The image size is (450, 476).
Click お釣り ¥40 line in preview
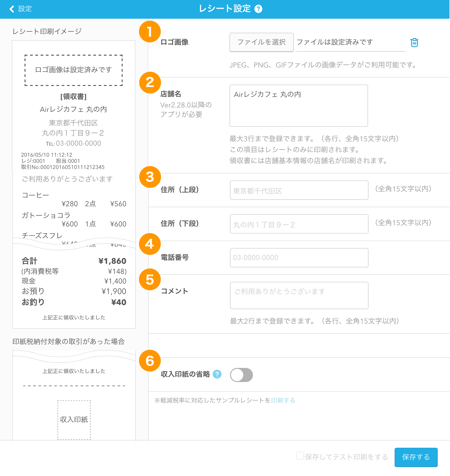coord(74,302)
